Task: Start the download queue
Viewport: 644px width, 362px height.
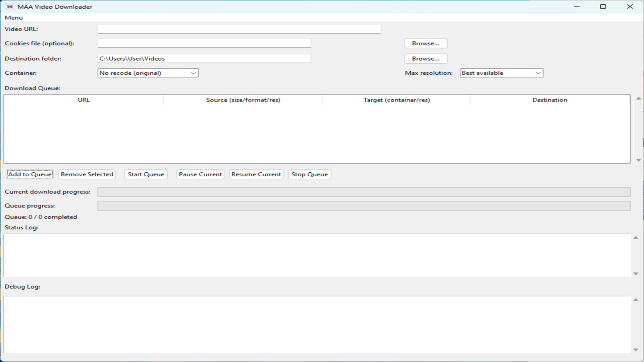Action: tap(146, 174)
